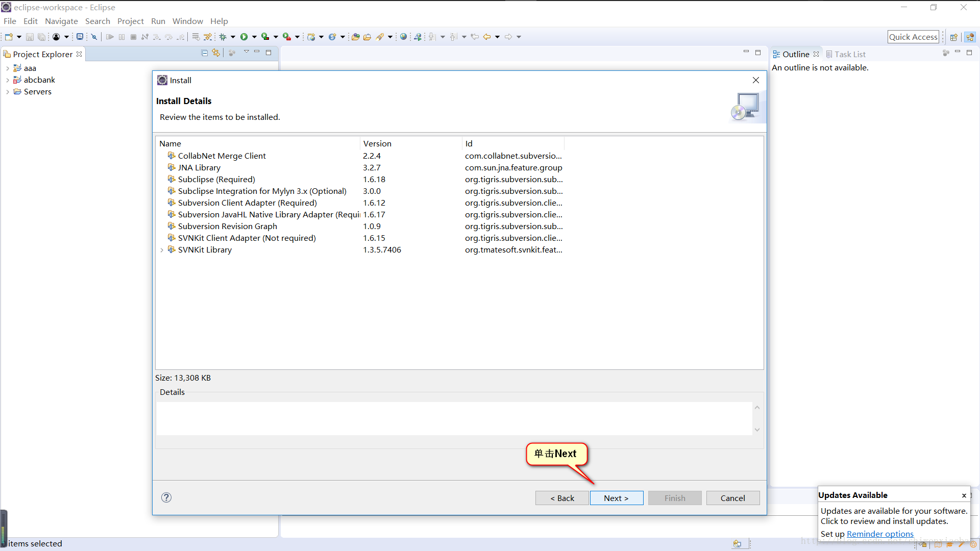Click the Open Perspective icon

[x=953, y=37]
